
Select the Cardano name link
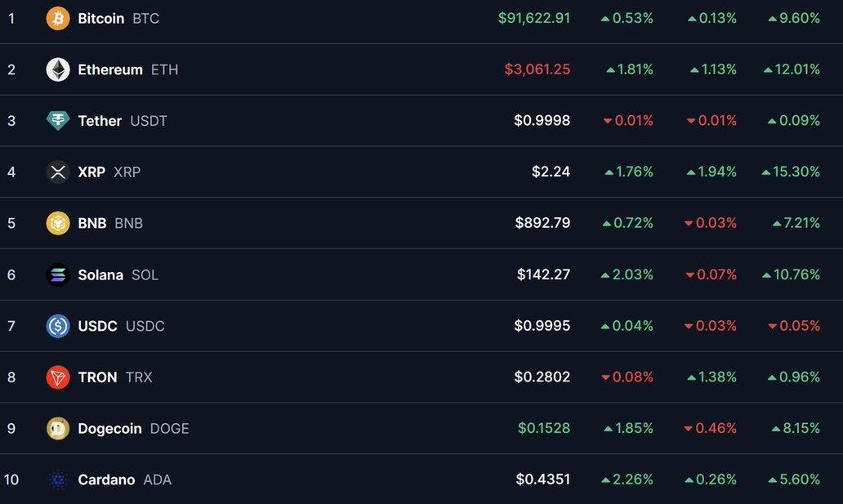(106, 479)
